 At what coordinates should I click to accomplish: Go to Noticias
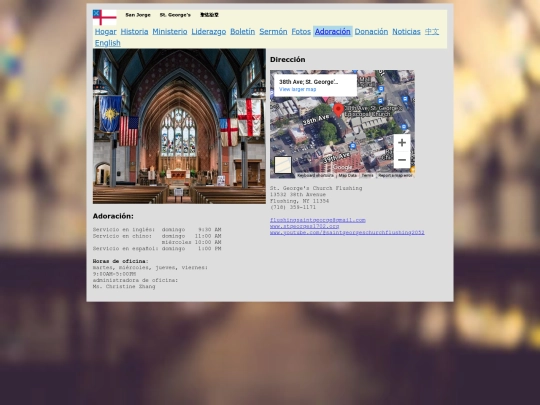click(x=406, y=32)
